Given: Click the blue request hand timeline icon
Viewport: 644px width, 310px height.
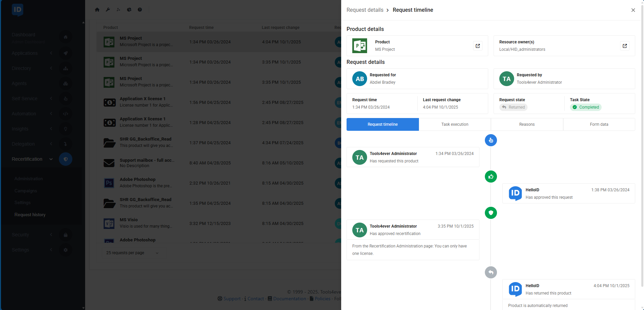Looking at the screenshot, I should pyautogui.click(x=491, y=140).
